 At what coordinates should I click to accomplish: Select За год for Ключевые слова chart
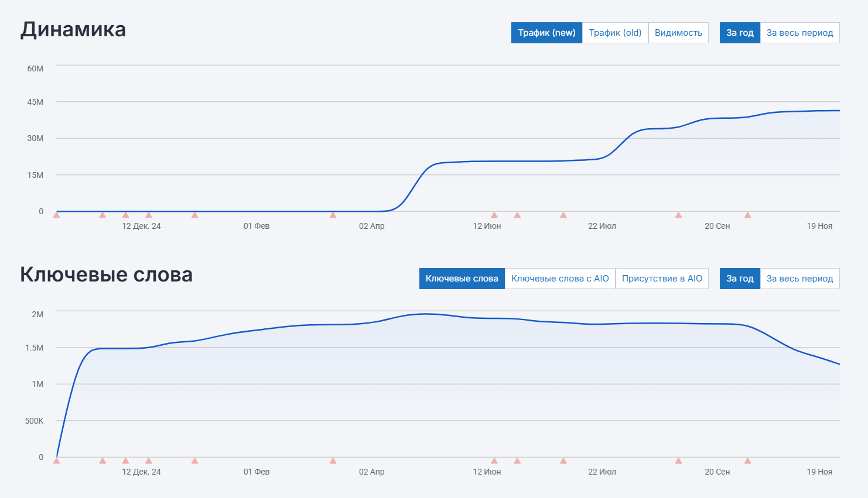[740, 279]
